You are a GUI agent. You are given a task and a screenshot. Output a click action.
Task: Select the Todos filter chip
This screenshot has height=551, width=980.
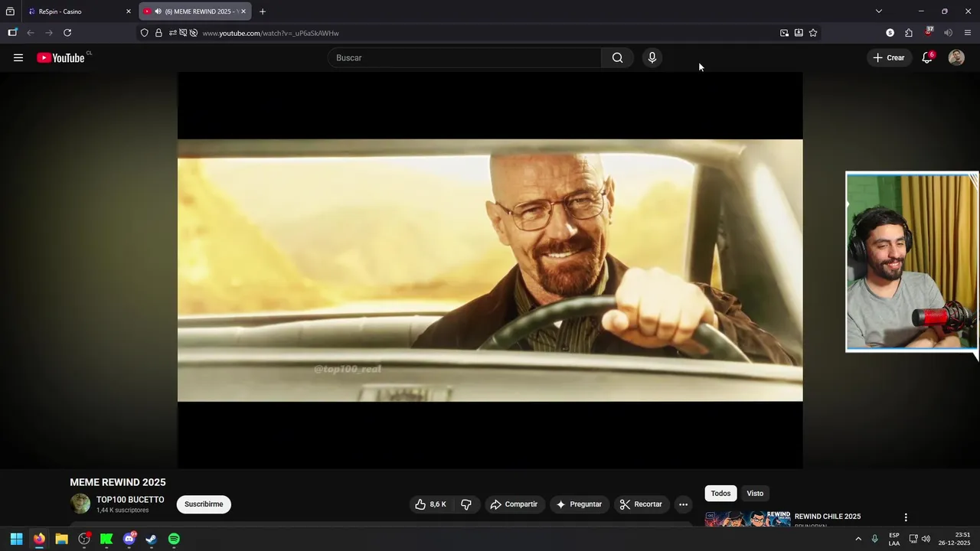(720, 494)
